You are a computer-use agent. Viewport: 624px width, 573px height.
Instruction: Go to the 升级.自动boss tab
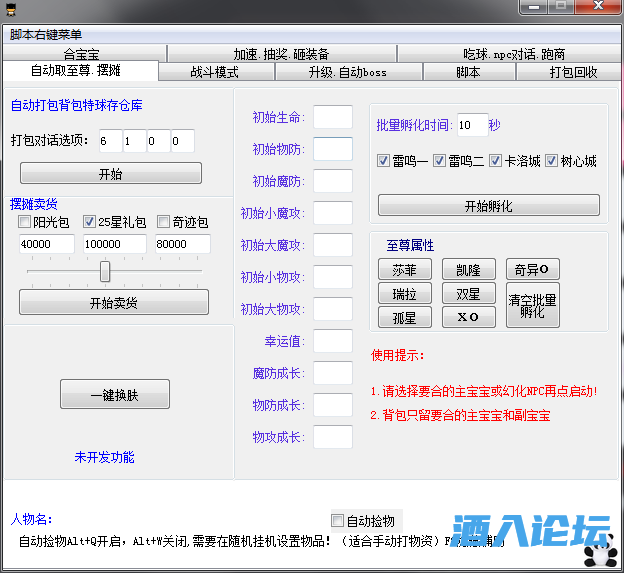[x=345, y=72]
